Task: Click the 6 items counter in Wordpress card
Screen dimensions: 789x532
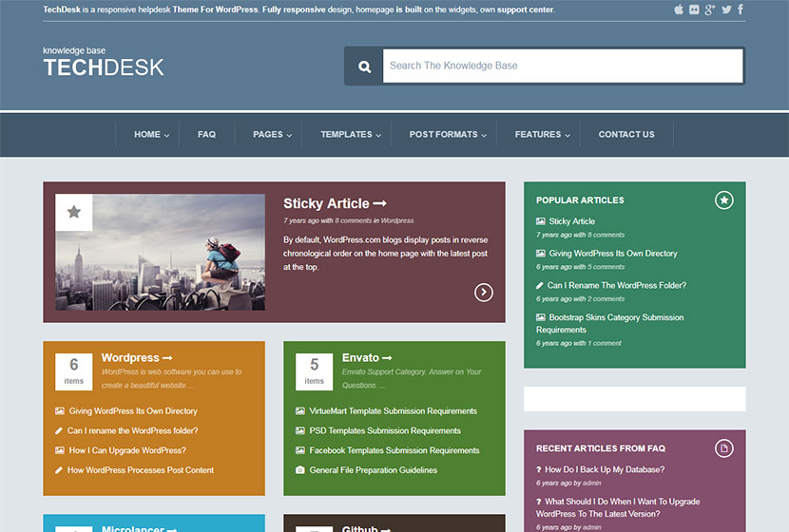Action: tap(74, 372)
